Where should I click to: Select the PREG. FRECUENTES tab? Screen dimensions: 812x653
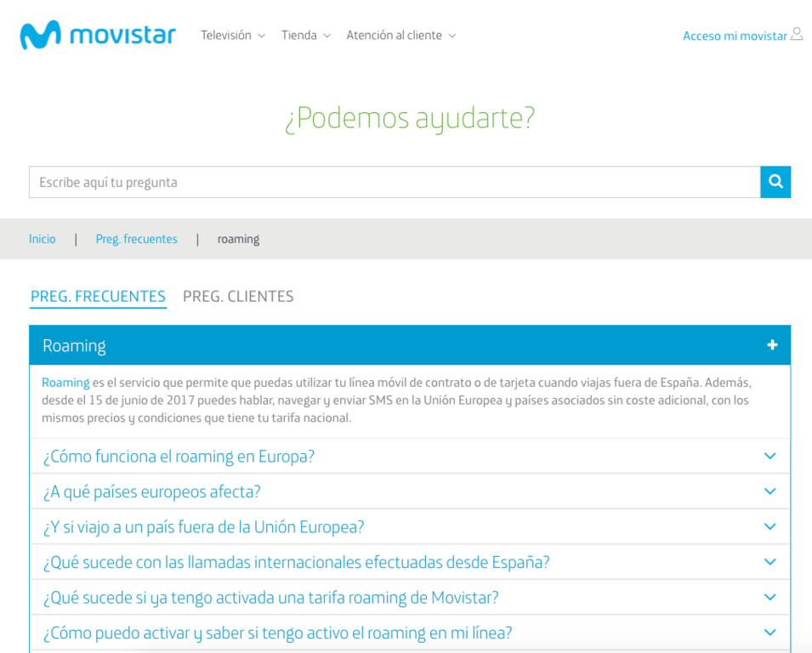(98, 297)
